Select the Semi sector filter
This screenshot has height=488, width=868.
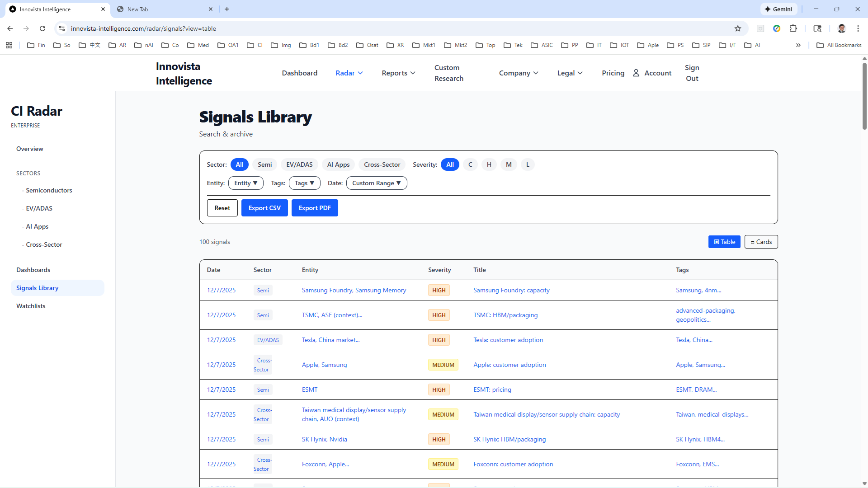(x=264, y=164)
